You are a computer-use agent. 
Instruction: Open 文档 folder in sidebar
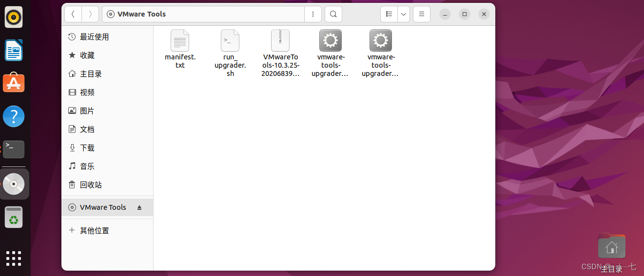(107, 129)
